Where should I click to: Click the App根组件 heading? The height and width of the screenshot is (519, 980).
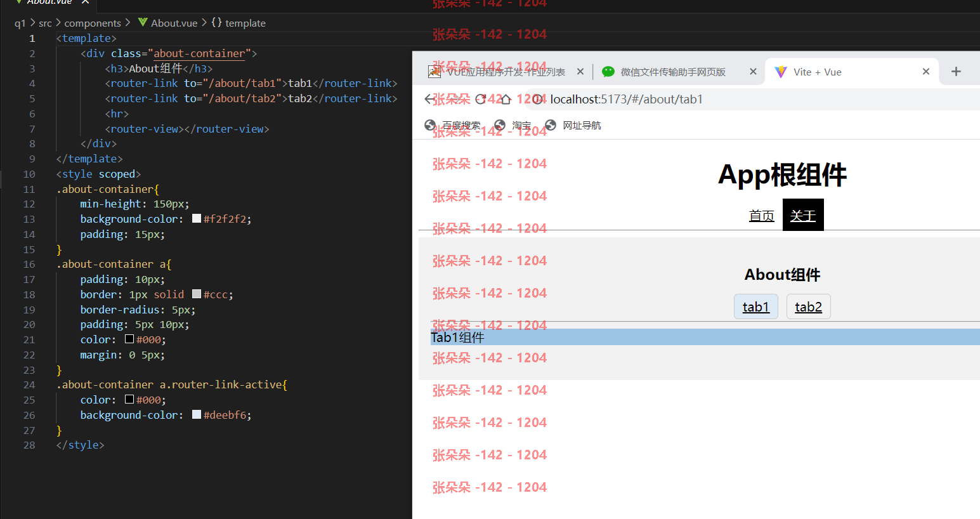click(782, 174)
